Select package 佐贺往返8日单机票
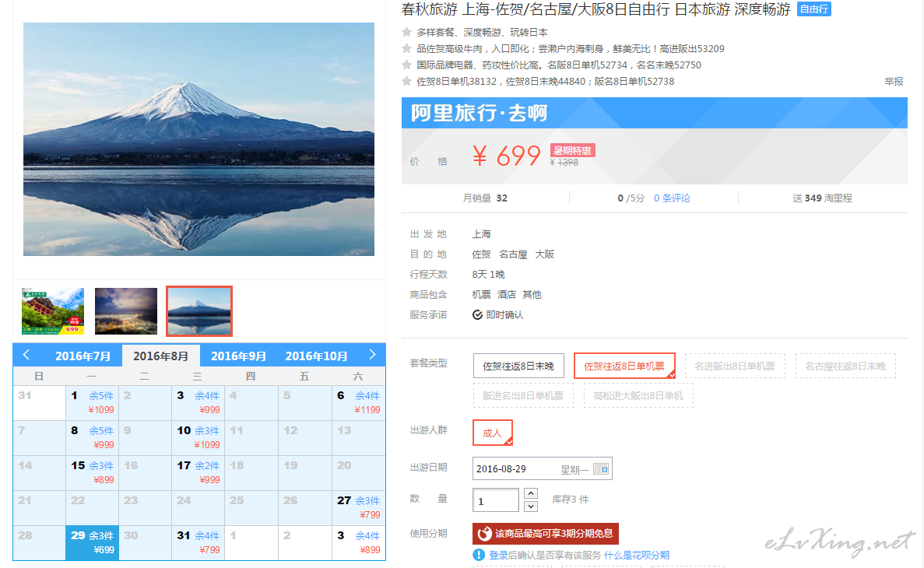Viewport: 924px width, 568px height. [624, 366]
